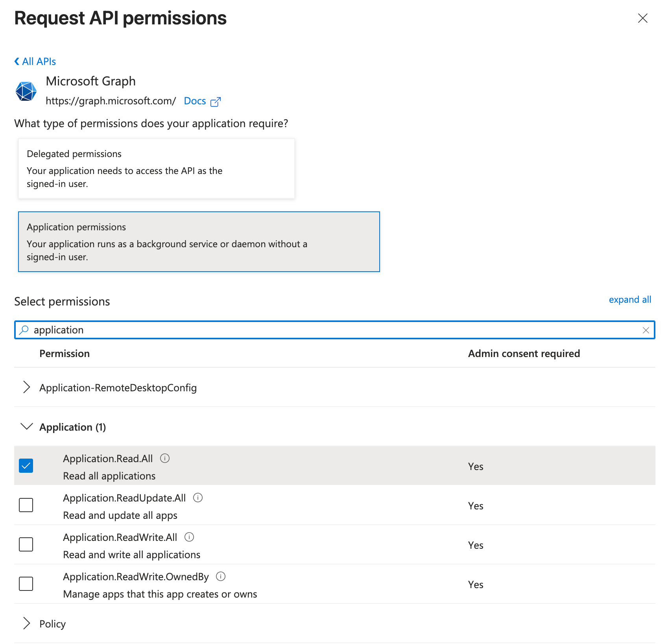Collapse the Application permissions group
The image size is (668, 644).
coord(26,427)
